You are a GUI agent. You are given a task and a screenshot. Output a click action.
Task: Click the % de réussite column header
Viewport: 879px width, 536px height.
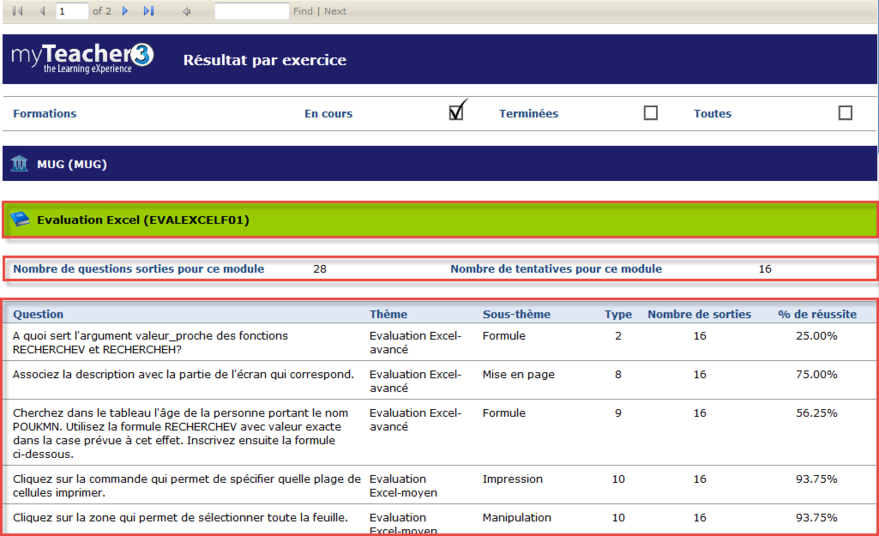pos(817,314)
